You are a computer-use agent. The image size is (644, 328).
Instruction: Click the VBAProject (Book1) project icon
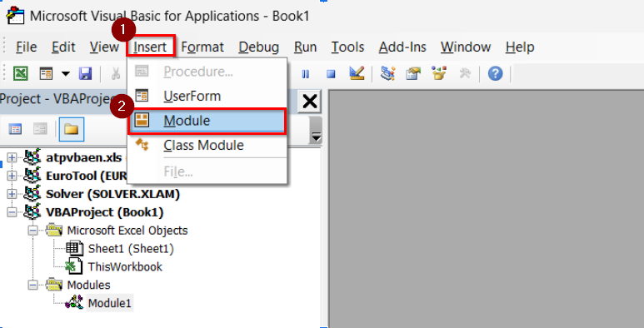32,211
